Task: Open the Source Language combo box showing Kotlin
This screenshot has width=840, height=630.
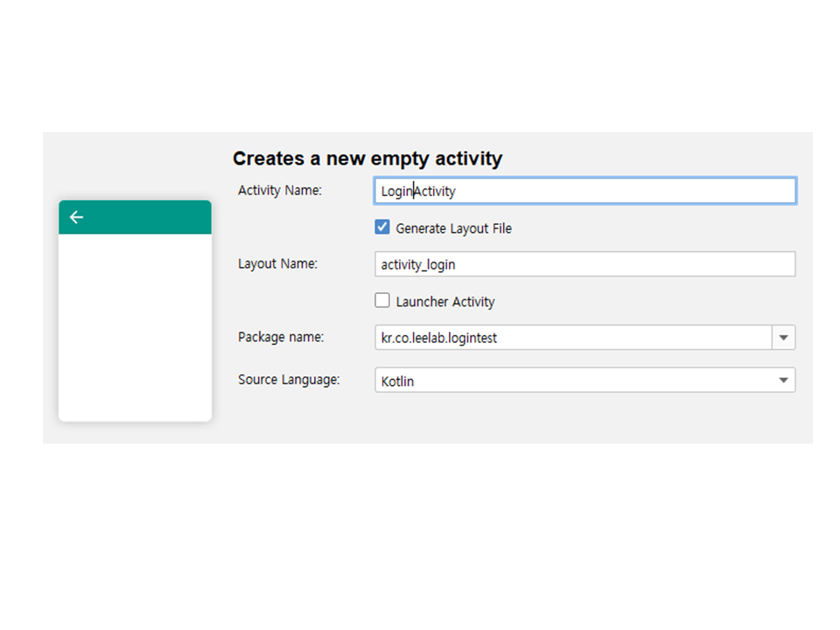Action: pos(573,381)
